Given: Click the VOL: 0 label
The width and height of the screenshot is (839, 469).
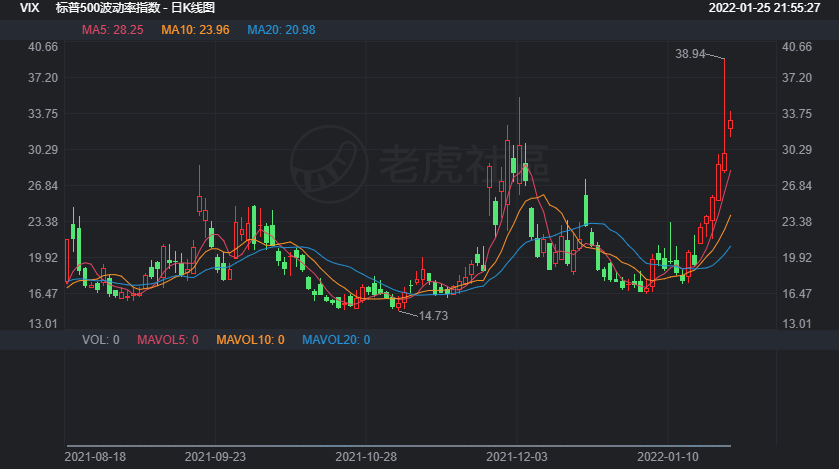Looking at the screenshot, I should 101,340.
